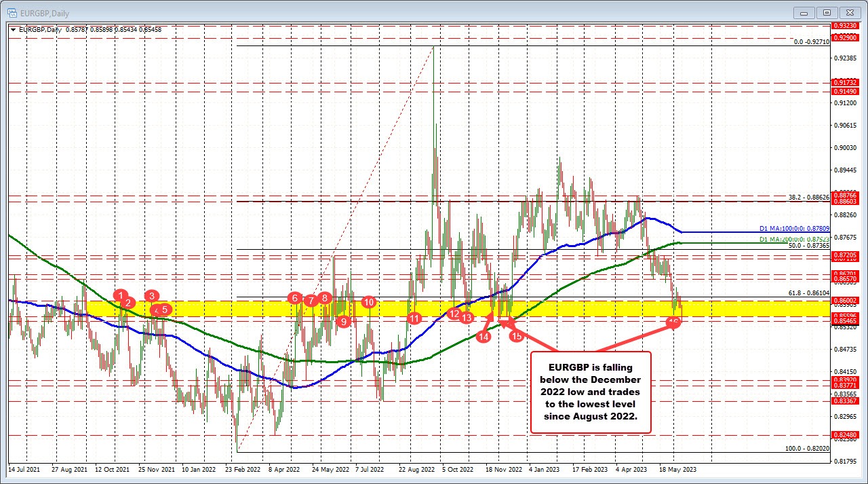This screenshot has width=868, height=484.
Task: Click the D1 MA:200 label 0.87523
Action: point(794,239)
